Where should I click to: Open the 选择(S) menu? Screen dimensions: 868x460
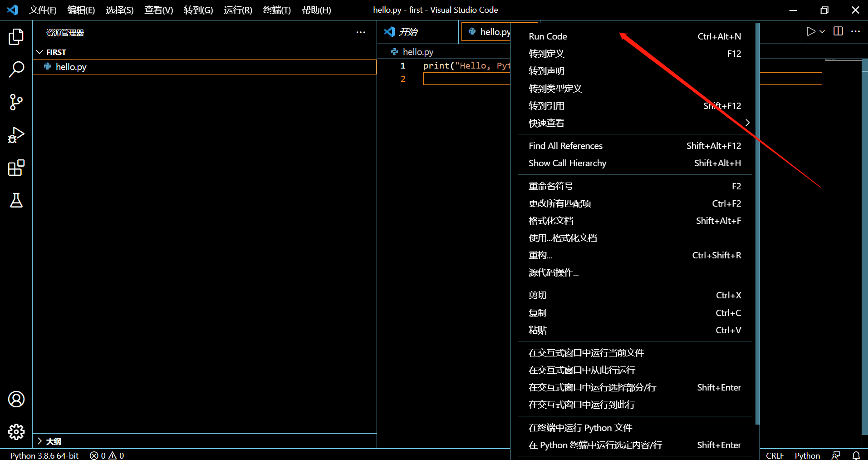tap(120, 10)
